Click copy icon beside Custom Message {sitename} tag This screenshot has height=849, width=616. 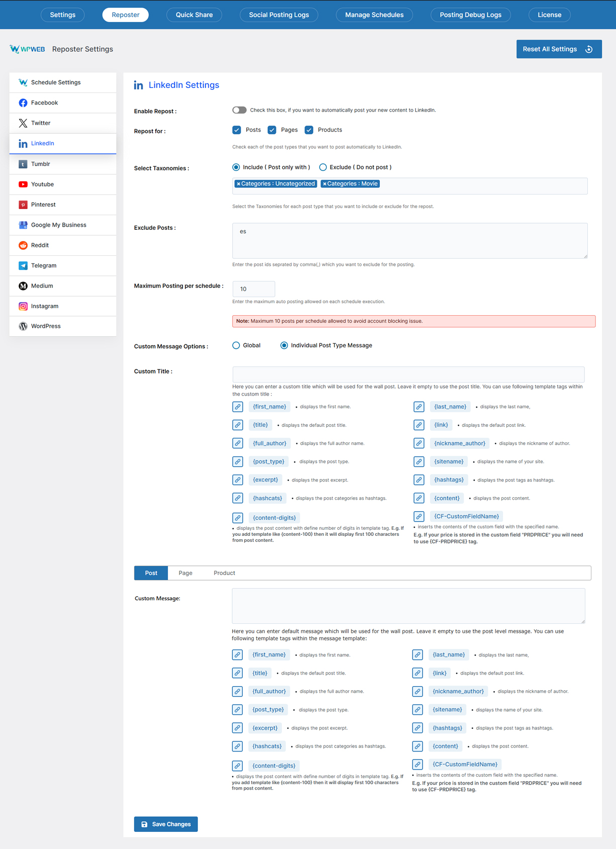point(418,710)
